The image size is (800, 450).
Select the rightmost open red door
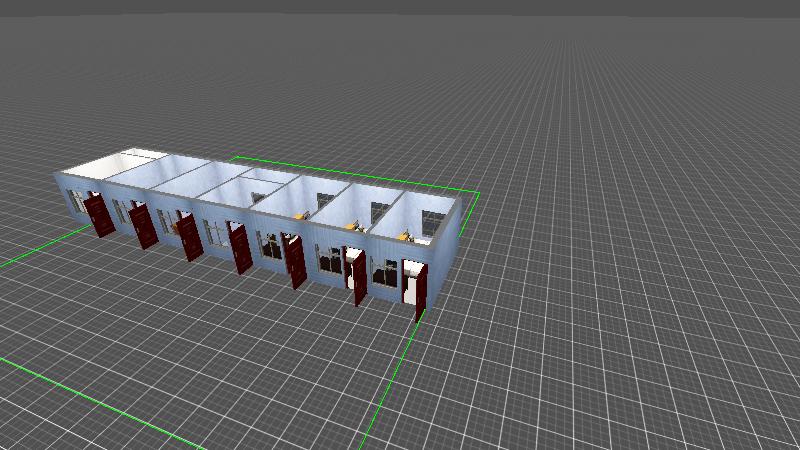421,291
